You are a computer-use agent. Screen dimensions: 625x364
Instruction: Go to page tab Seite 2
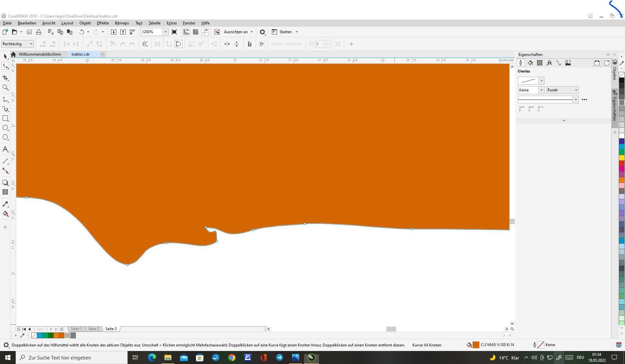tap(93, 329)
